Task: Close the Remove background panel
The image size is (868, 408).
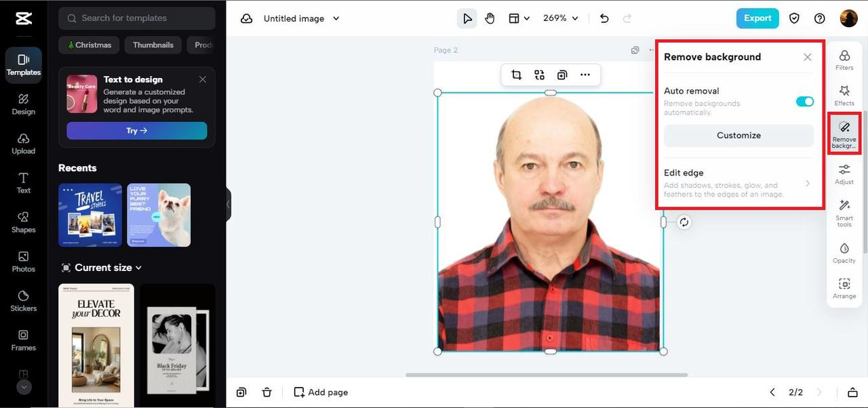Action: pos(808,57)
